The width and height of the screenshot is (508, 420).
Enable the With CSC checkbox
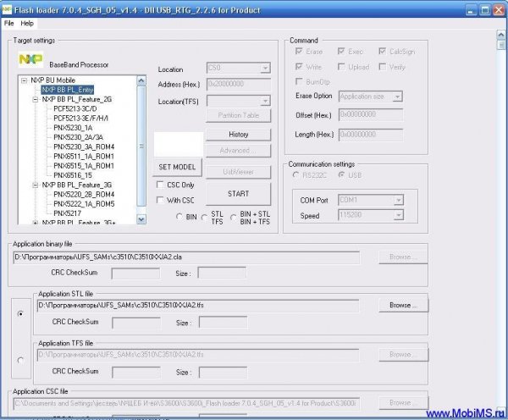pos(160,200)
